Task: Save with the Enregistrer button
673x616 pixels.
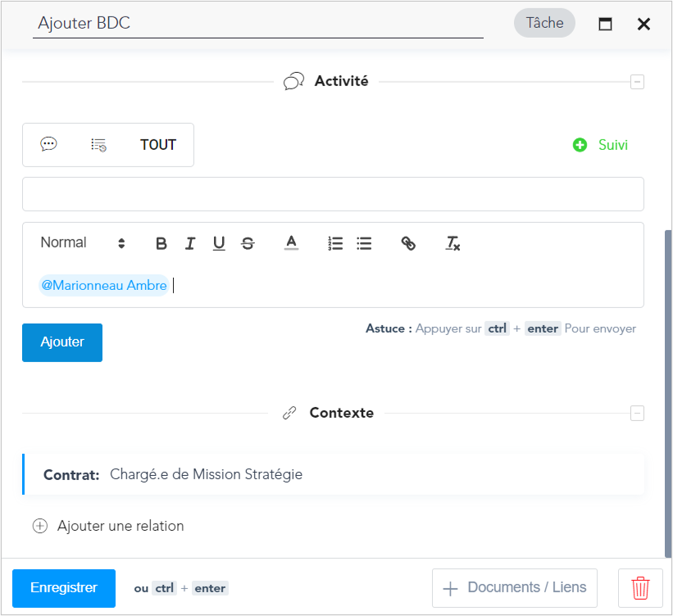Action: [64, 588]
